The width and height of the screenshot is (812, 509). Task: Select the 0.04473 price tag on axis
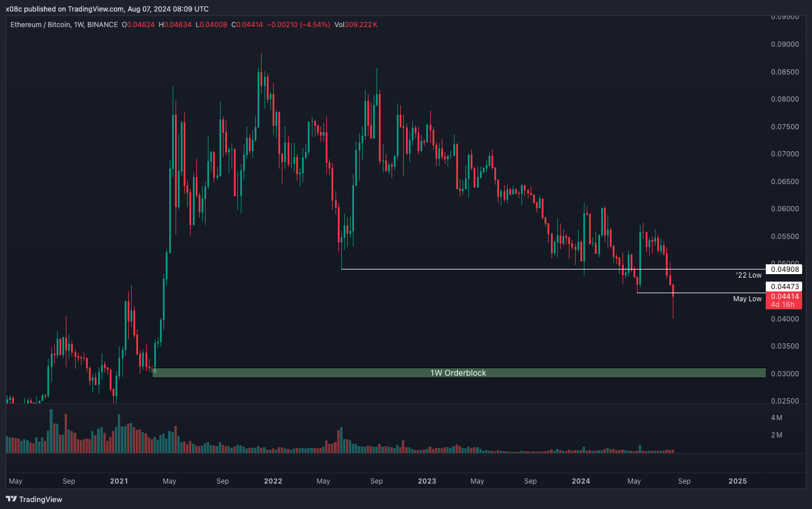(784, 287)
